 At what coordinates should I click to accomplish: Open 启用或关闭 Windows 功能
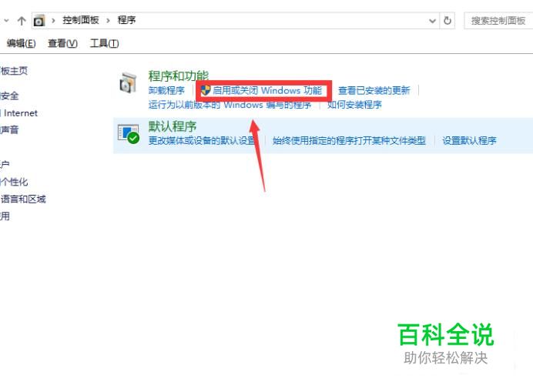pyautogui.click(x=266, y=90)
